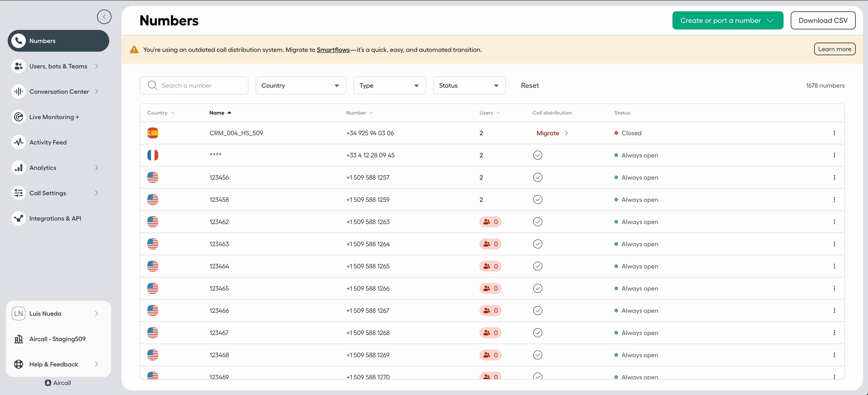Click the Spain flag in the first row
Screen dimensions: 868x395
click(153, 133)
